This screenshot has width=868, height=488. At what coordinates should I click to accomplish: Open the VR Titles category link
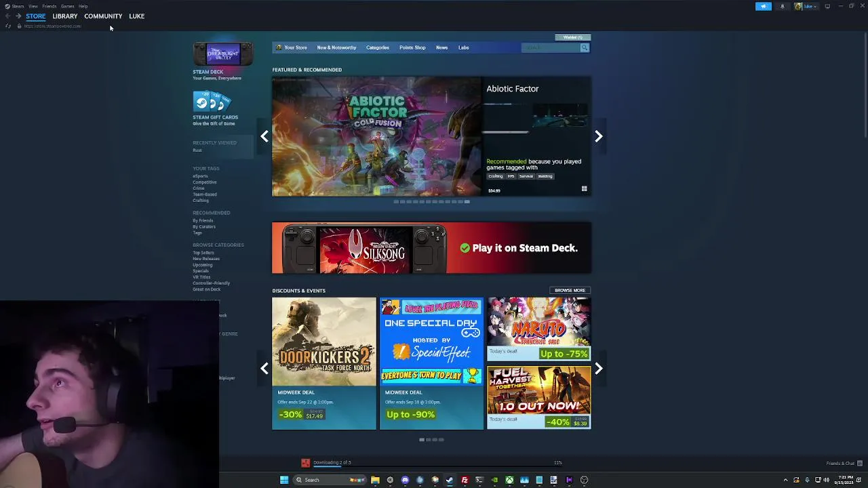point(201,277)
